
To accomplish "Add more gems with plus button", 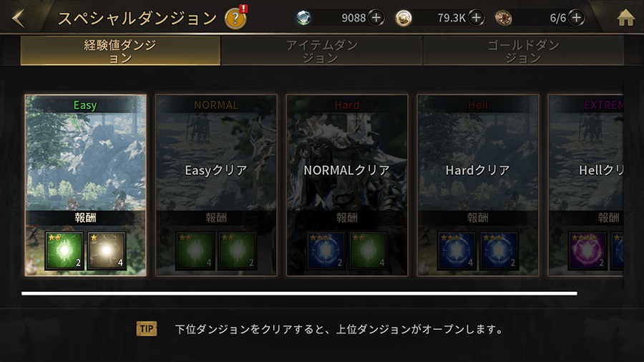I will pyautogui.click(x=376, y=18).
